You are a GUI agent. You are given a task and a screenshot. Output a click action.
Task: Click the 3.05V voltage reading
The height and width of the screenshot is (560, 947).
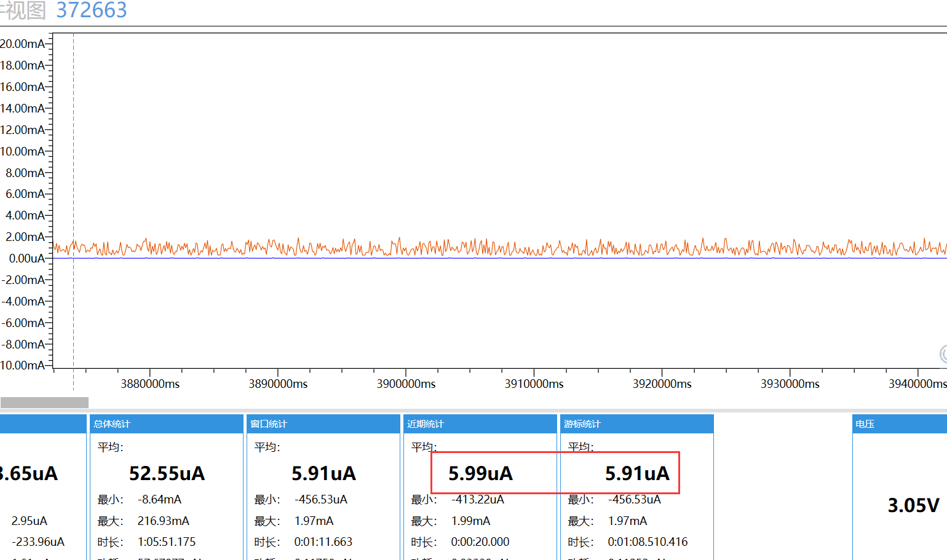(913, 505)
